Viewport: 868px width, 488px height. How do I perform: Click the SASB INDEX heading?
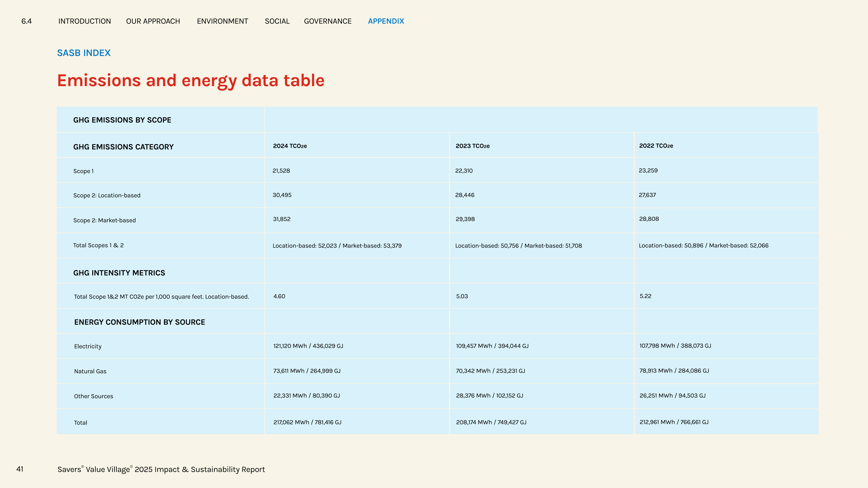[x=84, y=53]
